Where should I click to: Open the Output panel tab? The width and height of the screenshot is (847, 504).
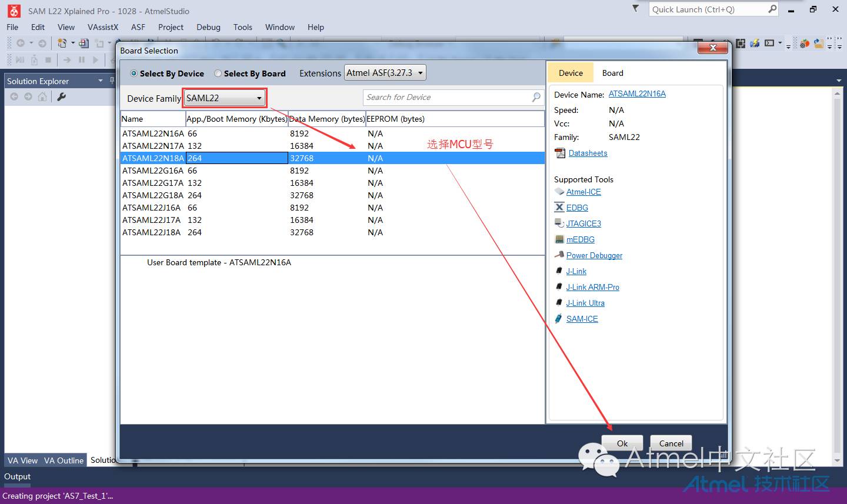(18, 476)
